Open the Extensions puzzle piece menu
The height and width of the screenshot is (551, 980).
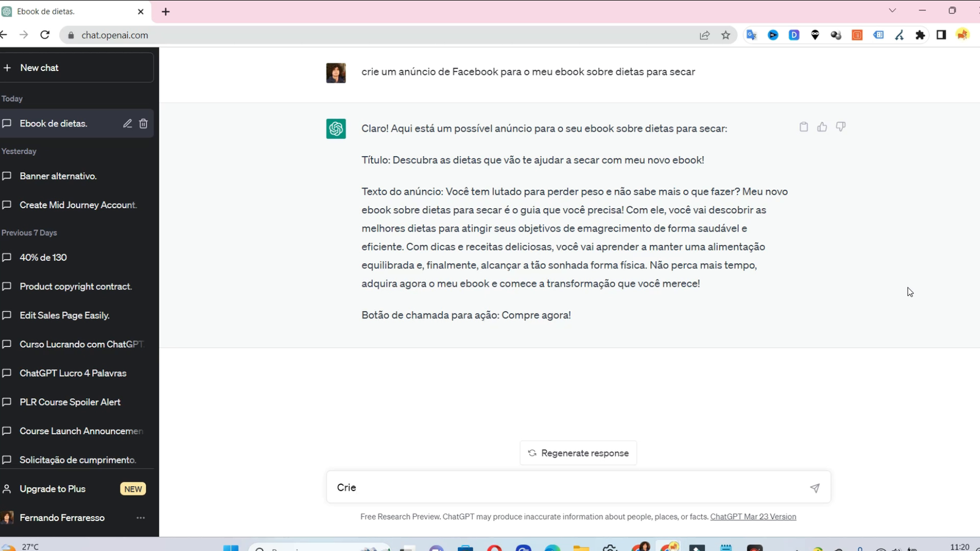click(920, 36)
